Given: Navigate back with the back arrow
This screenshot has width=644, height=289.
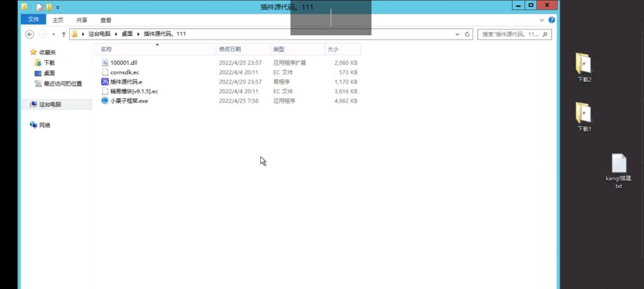Looking at the screenshot, I should point(30,34).
